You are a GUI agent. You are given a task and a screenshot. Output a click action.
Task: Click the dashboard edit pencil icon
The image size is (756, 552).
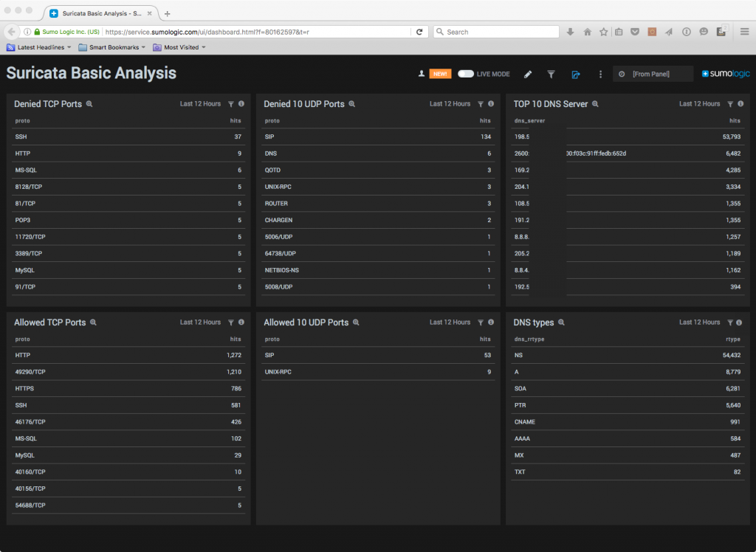click(528, 75)
